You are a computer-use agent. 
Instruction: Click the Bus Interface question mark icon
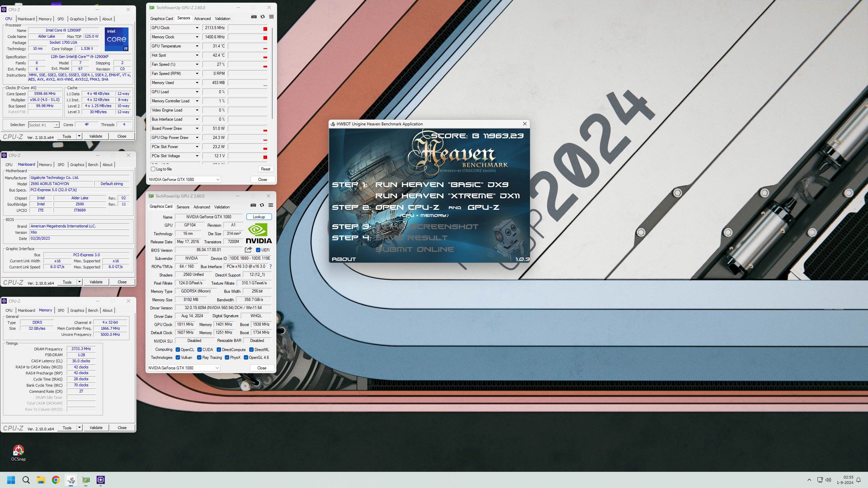(x=271, y=266)
